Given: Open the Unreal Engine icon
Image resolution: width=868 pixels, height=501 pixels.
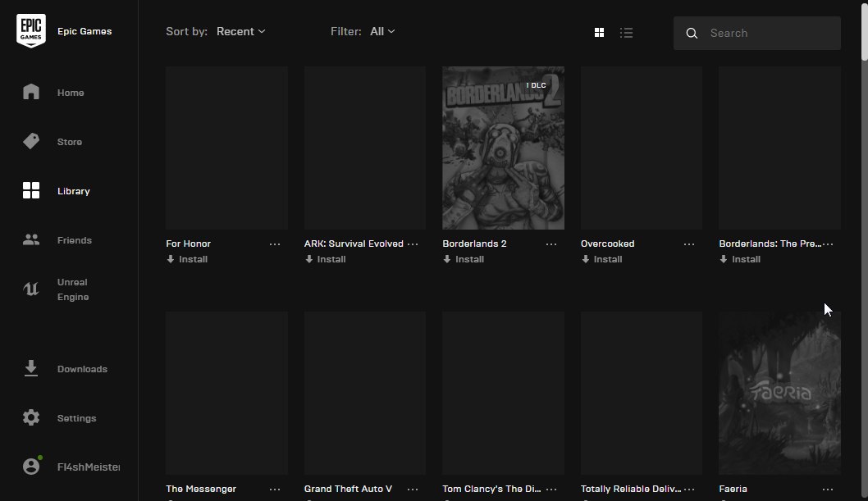Looking at the screenshot, I should (31, 289).
